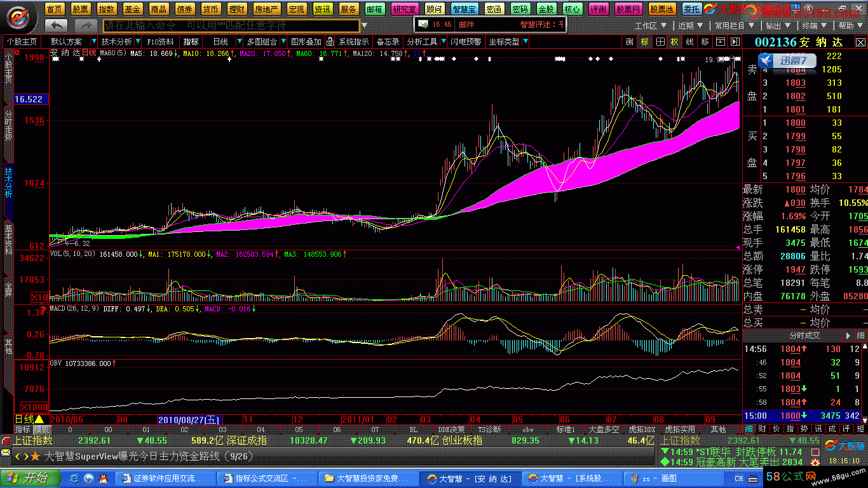Click the back arrow navigation button
The image size is (868, 488).
click(57, 25)
